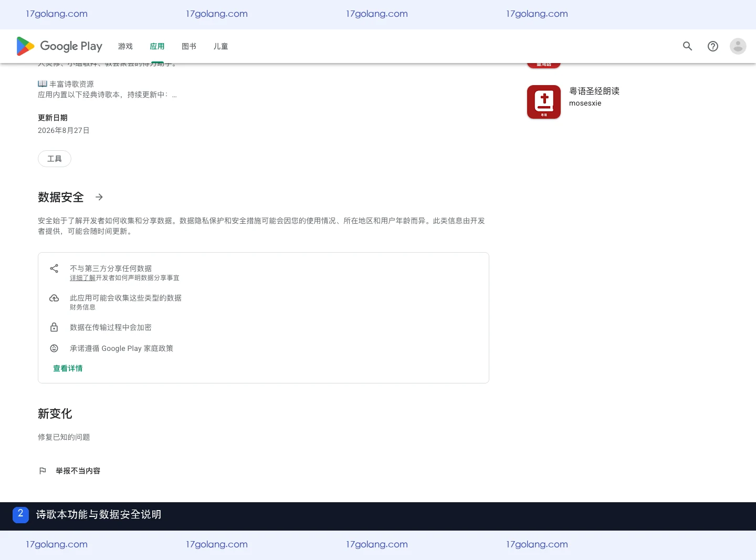Click 不与第三方分享任何数据 text

(111, 268)
